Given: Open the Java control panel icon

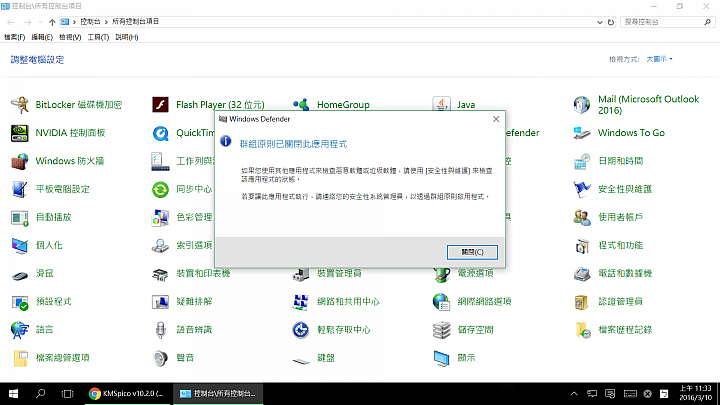Looking at the screenshot, I should click(441, 104).
